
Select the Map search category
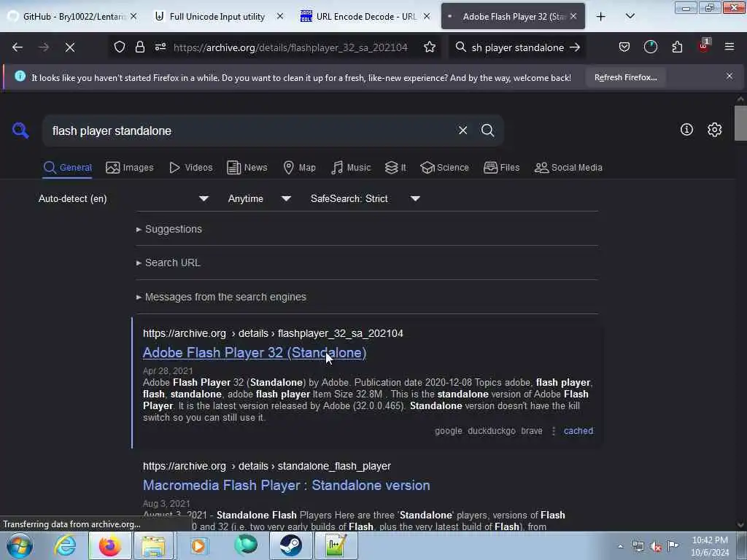(x=299, y=168)
